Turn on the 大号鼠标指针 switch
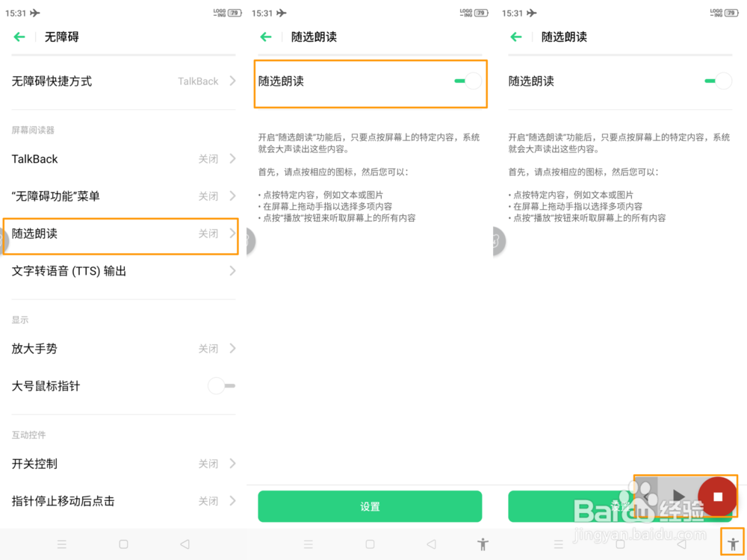The image size is (747, 560). (222, 386)
